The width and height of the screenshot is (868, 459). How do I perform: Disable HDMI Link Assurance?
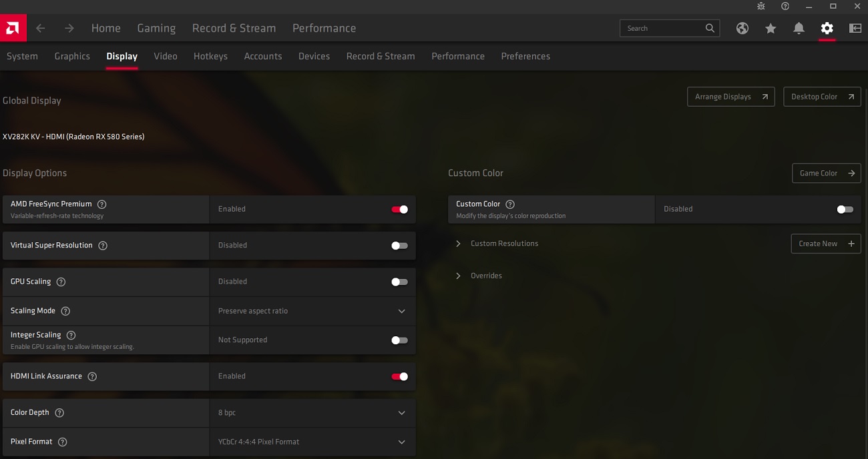399,376
